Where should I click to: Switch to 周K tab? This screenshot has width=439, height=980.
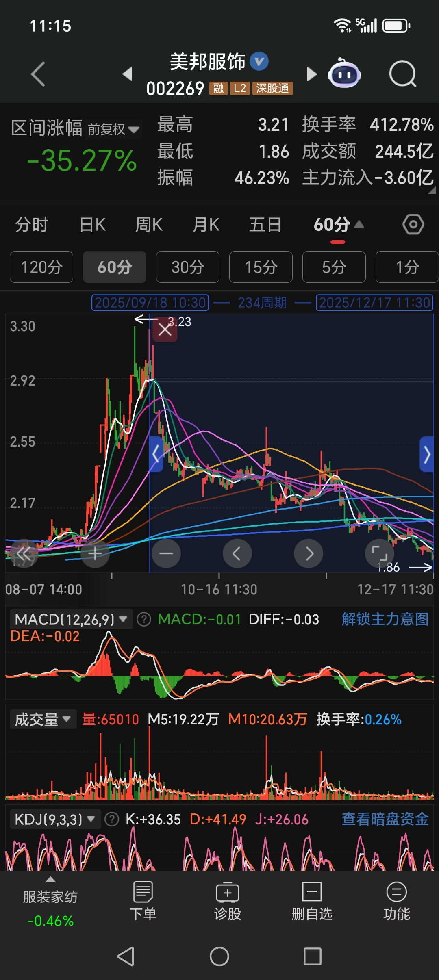click(149, 225)
